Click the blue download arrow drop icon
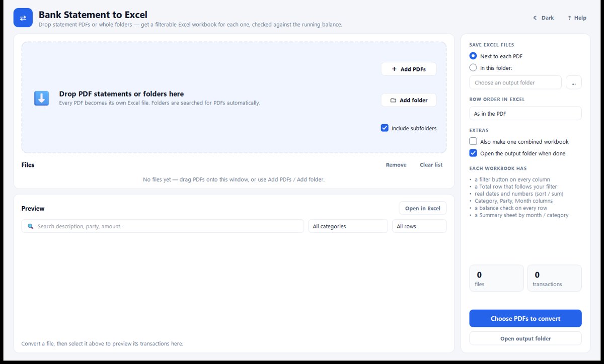604x364 pixels. point(41,98)
